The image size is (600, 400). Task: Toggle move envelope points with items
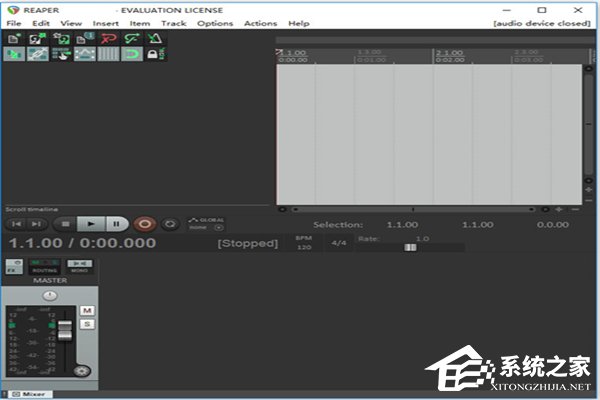tap(85, 54)
